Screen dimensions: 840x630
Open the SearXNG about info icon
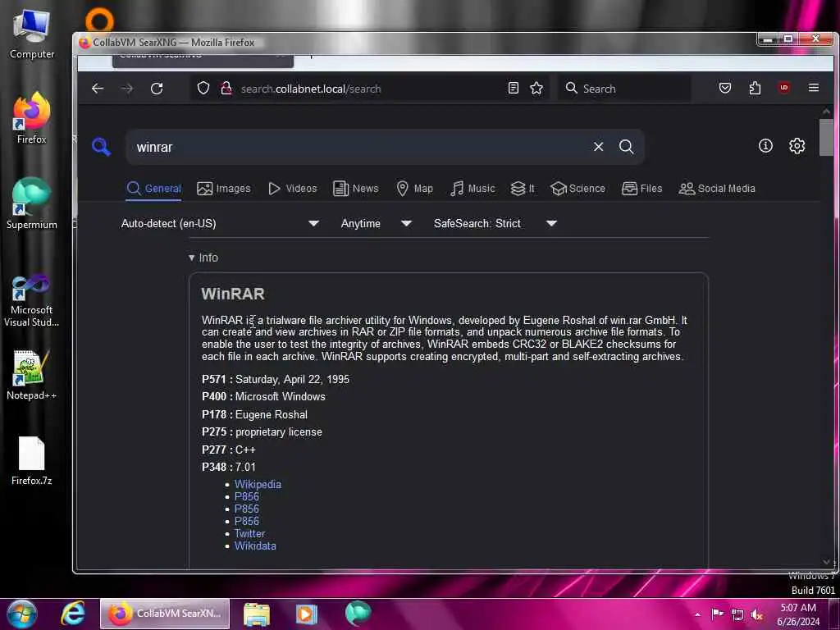(x=765, y=146)
